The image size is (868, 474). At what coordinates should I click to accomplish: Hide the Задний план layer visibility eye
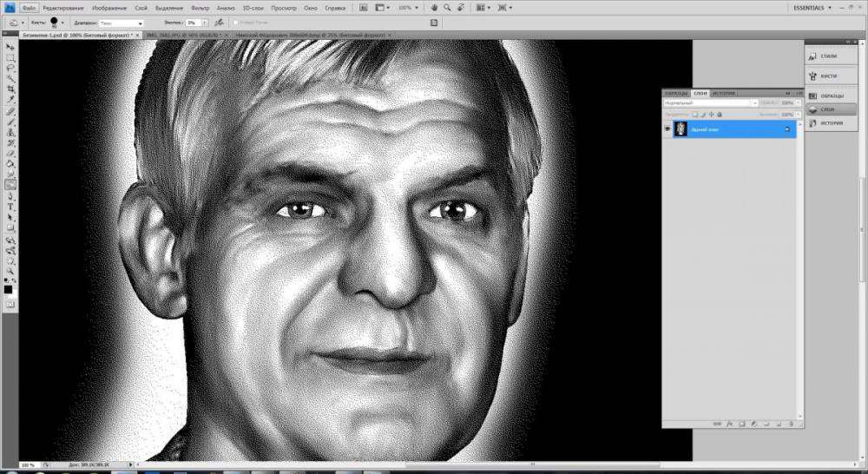[667, 128]
